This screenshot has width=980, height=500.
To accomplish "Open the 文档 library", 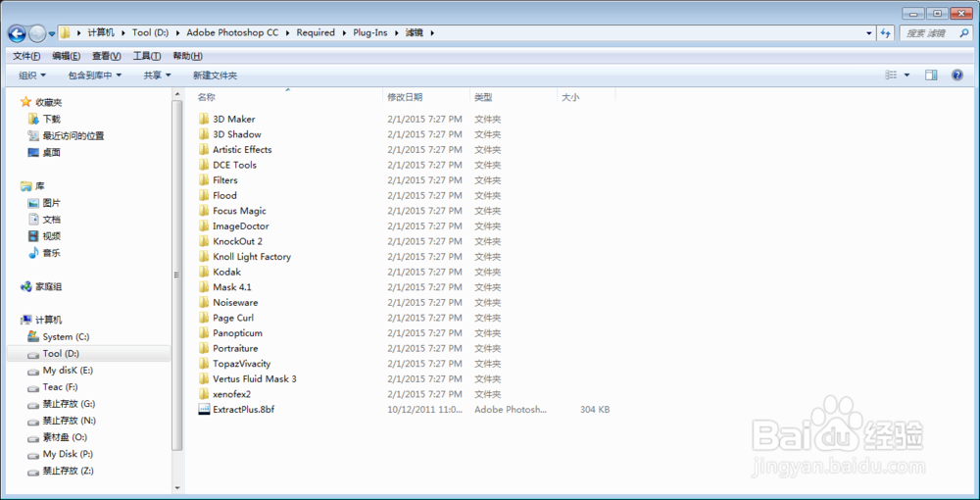I will (x=44, y=220).
